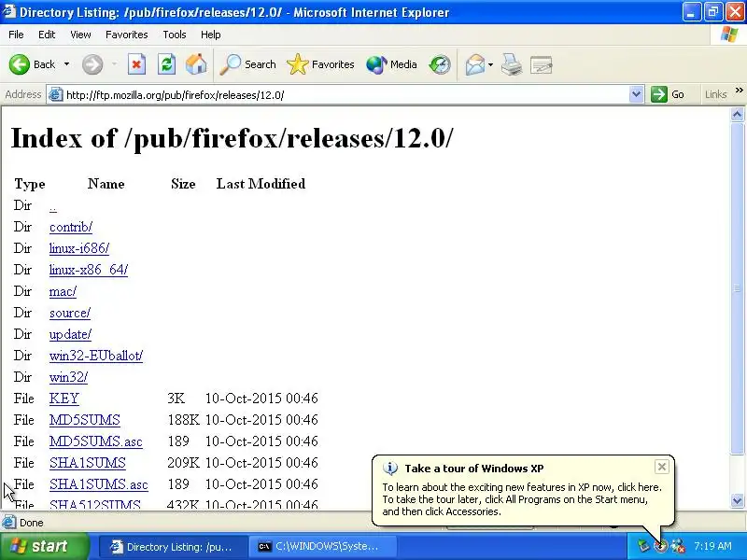Viewport: 747px width, 560px height.
Task: Open the Windows Start button
Action: click(x=44, y=546)
